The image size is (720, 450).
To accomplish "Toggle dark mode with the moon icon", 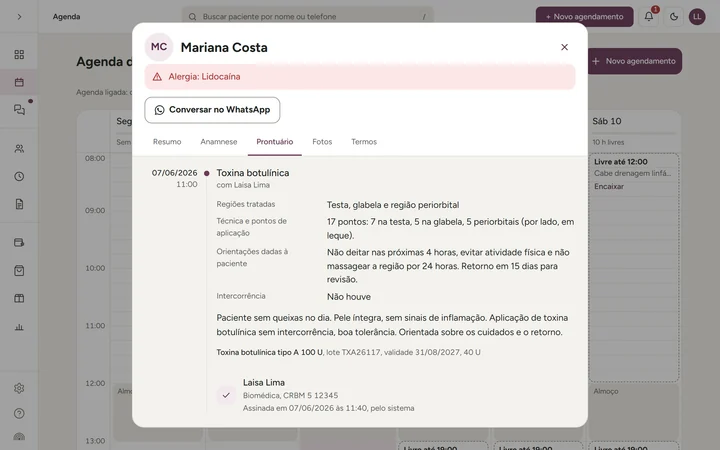I will tap(674, 17).
